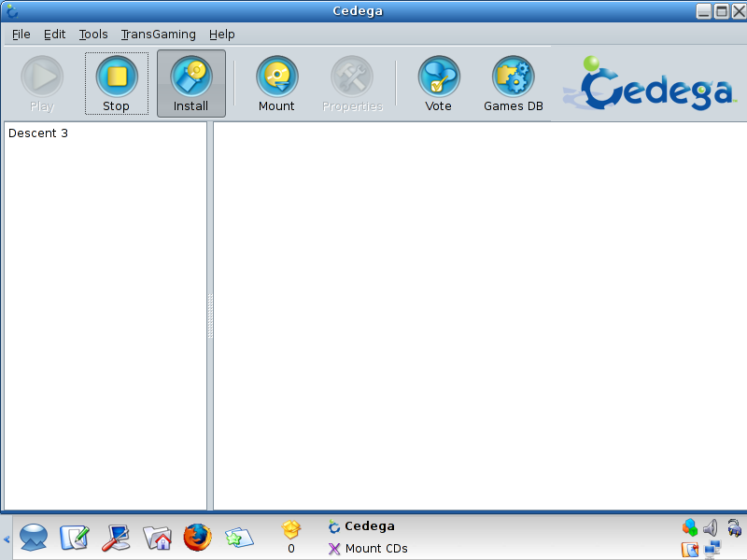This screenshot has width=747, height=560.
Task: Open the Help menu
Action: pyautogui.click(x=222, y=35)
